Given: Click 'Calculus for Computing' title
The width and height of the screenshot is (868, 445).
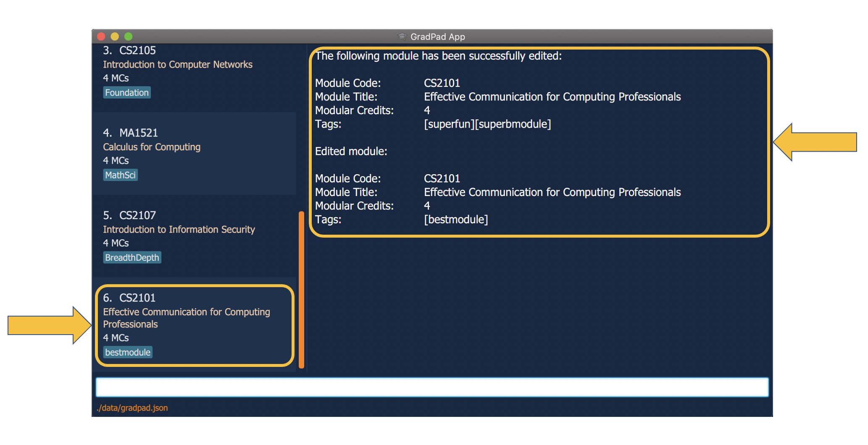Looking at the screenshot, I should 152,147.
